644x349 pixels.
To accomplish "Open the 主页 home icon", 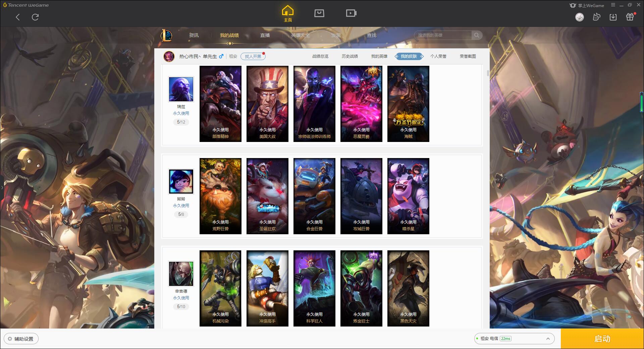I will point(288,14).
